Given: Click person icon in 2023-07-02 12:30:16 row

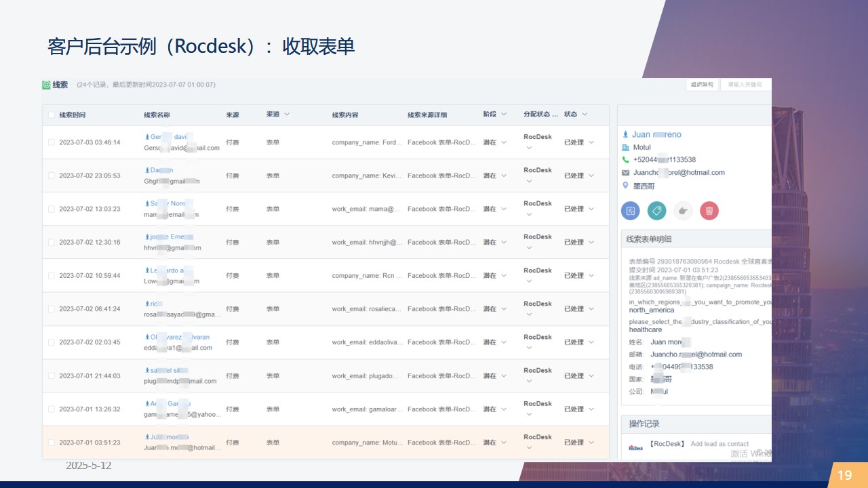Looking at the screenshot, I should point(147,237).
